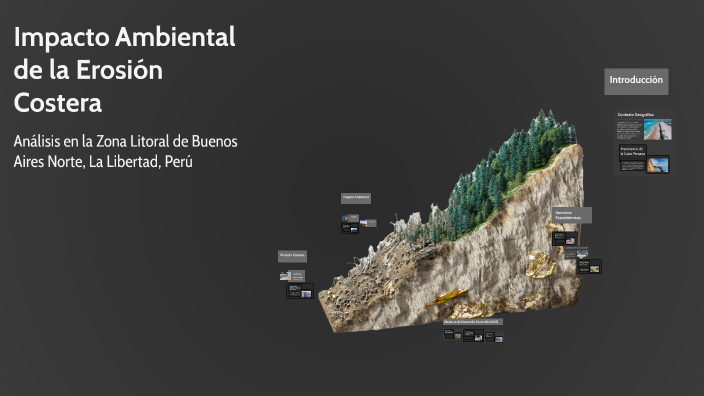Open the Servicios Ecosistémicos topic label

tap(572, 215)
